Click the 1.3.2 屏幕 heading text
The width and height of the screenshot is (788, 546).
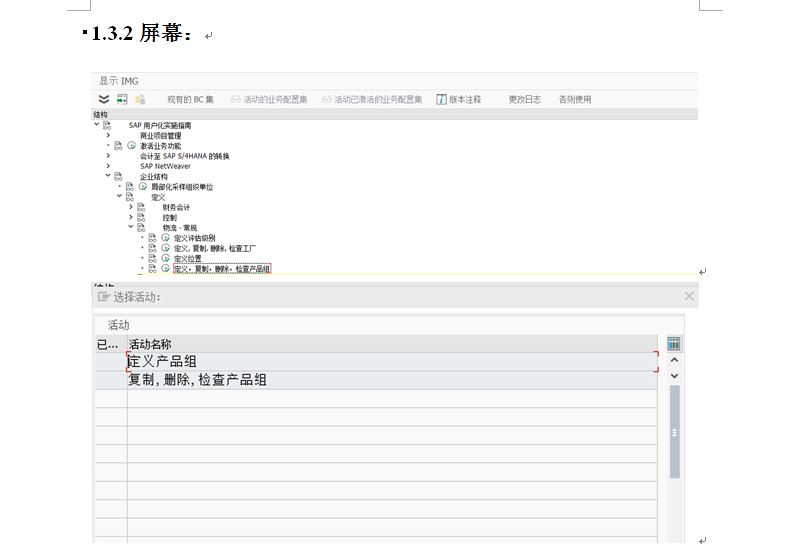(x=141, y=33)
